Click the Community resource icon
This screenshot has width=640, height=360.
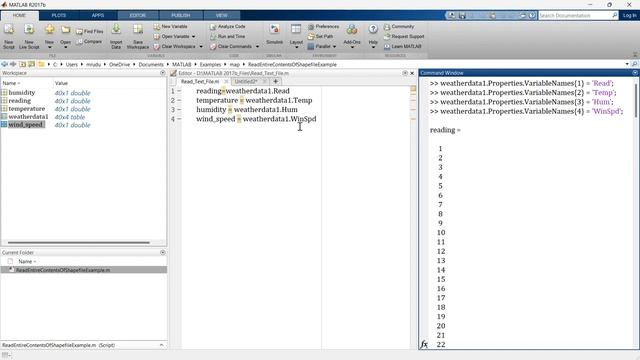point(387,27)
